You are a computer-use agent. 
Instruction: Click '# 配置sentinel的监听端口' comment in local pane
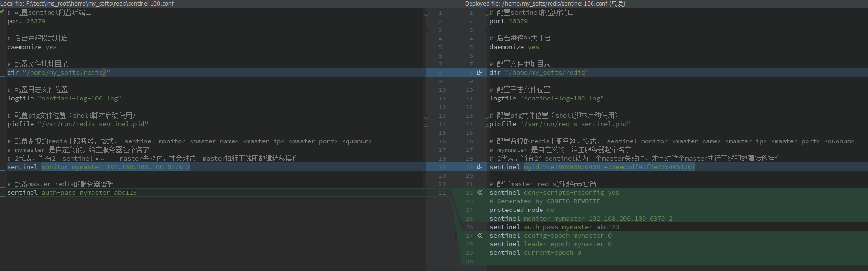(50, 12)
